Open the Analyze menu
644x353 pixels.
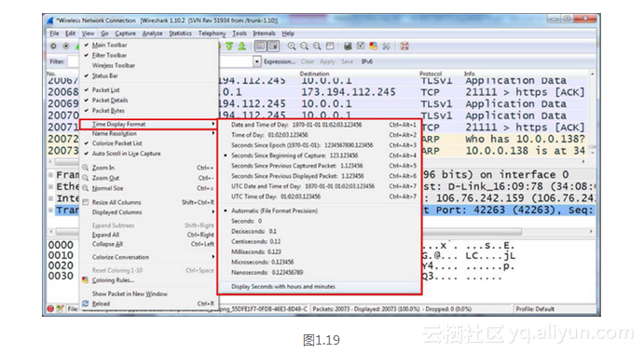[152, 34]
